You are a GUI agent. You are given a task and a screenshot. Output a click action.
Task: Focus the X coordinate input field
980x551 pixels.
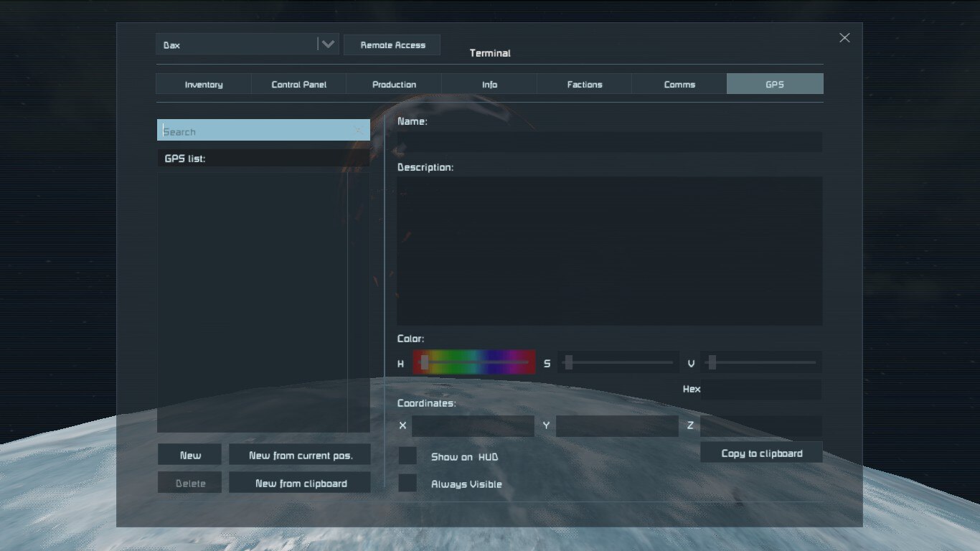click(473, 426)
